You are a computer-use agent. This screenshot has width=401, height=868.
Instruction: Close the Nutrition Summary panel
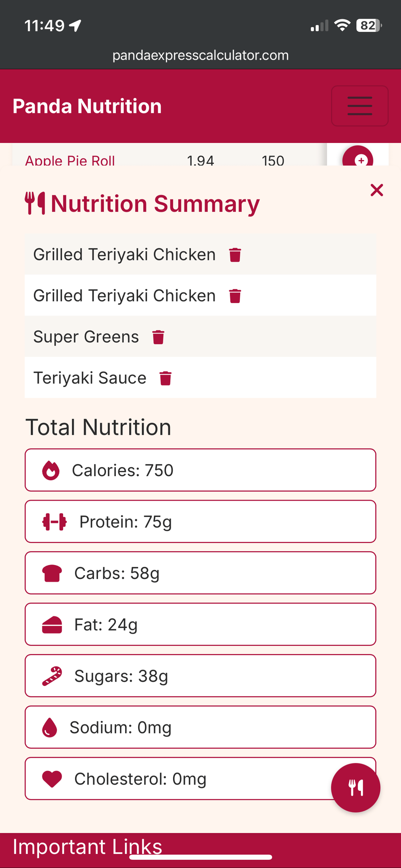pos(376,190)
